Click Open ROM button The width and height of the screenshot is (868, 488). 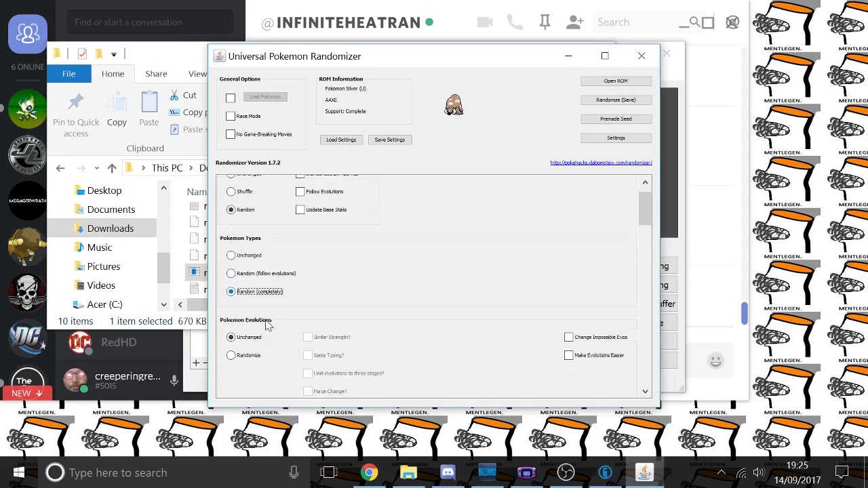[x=616, y=81]
